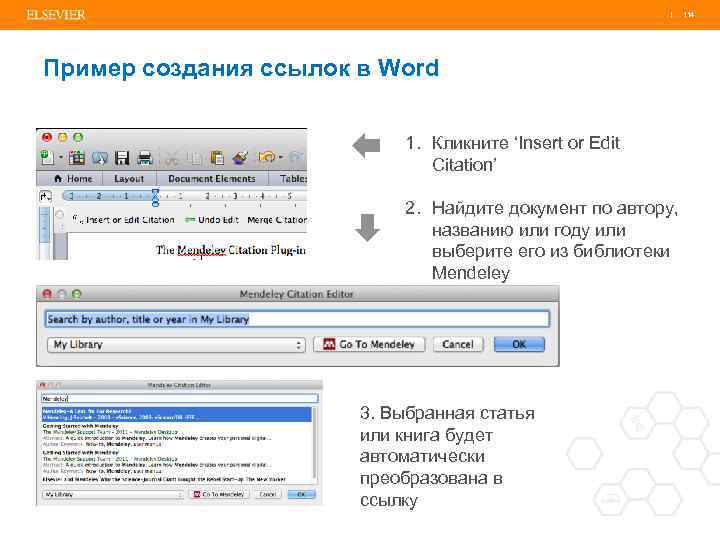Click the 'Search by author, title or year' field
The image size is (720, 540).
pos(297,319)
